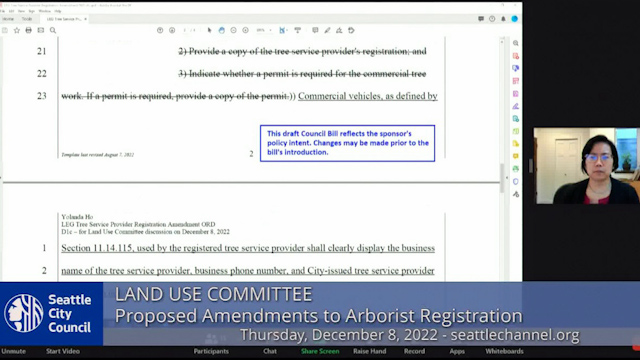
Task: Click header text "Yolanda Ho"
Action: click(77, 217)
